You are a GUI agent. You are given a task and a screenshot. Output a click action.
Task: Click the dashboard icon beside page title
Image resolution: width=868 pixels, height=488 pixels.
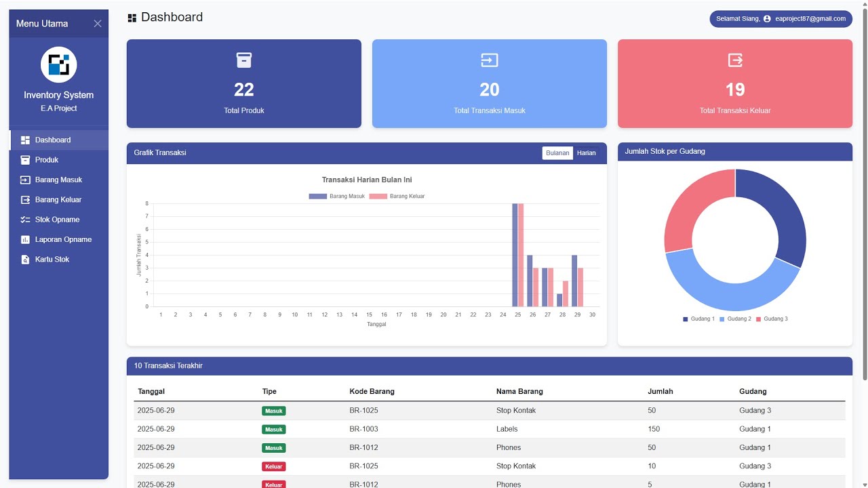click(132, 18)
